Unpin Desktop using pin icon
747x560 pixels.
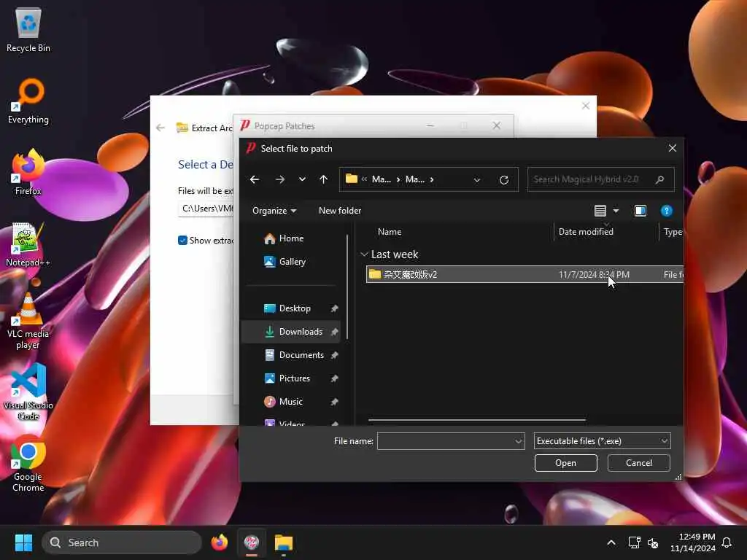[334, 308]
